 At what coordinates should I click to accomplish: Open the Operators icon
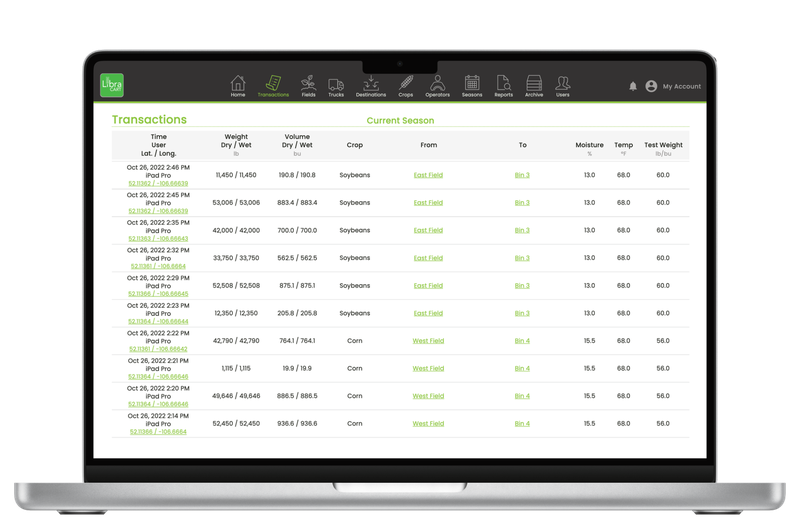pyautogui.click(x=437, y=83)
